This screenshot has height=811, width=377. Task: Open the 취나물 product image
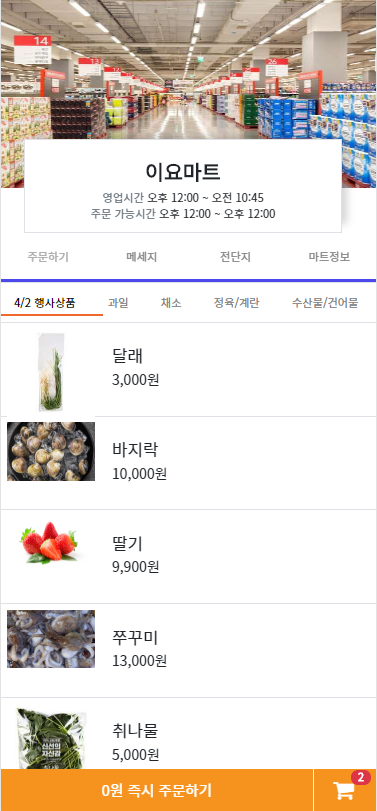[51, 739]
